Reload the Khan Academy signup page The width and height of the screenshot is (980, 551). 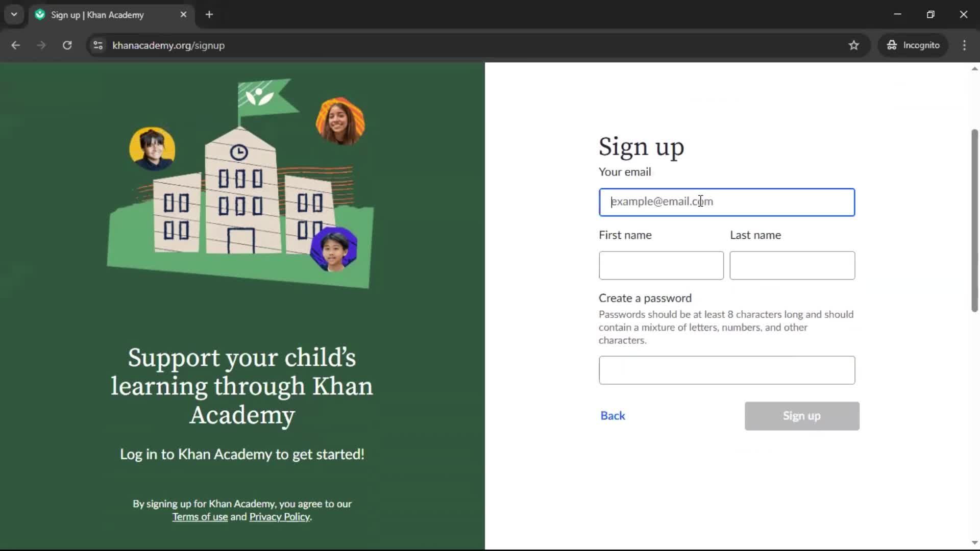(67, 45)
